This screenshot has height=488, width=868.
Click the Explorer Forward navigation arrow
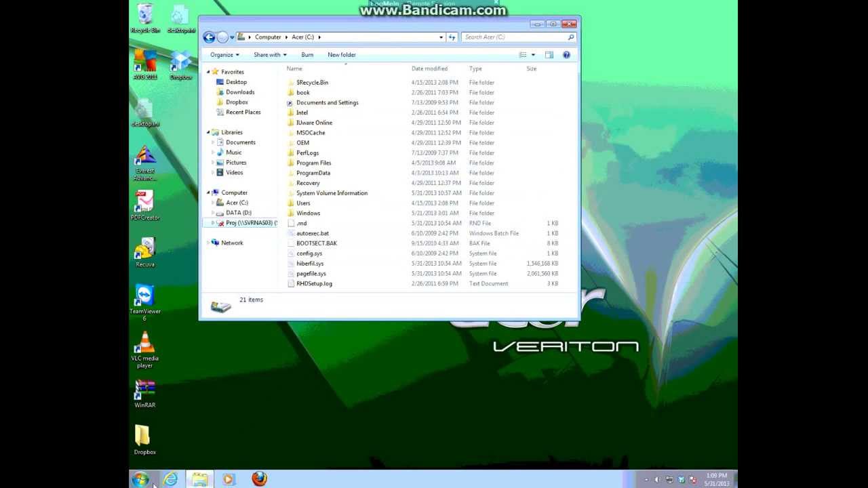[222, 37]
